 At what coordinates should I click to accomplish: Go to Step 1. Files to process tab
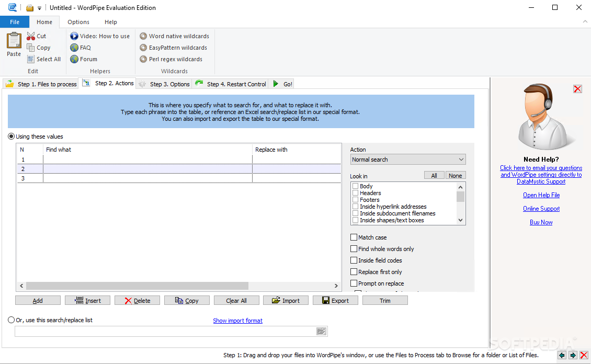point(41,84)
